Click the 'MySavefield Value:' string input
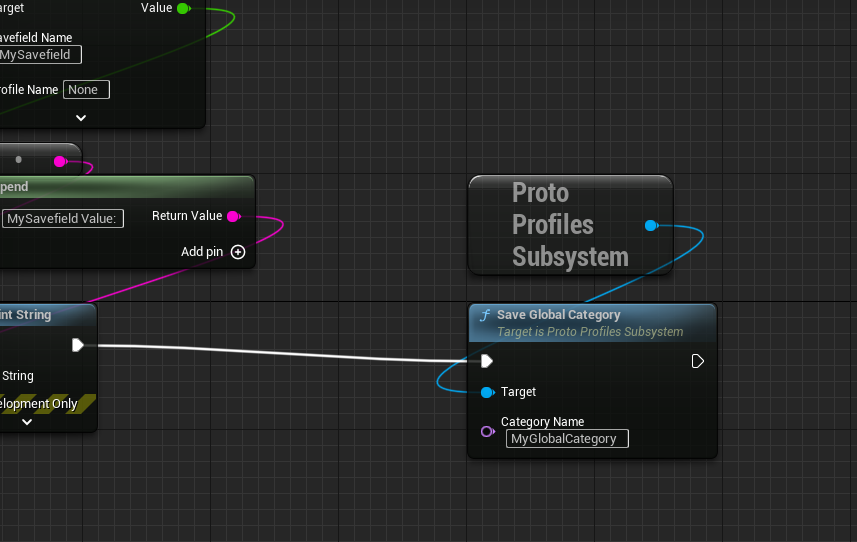Image resolution: width=857 pixels, height=542 pixels. [x=63, y=218]
